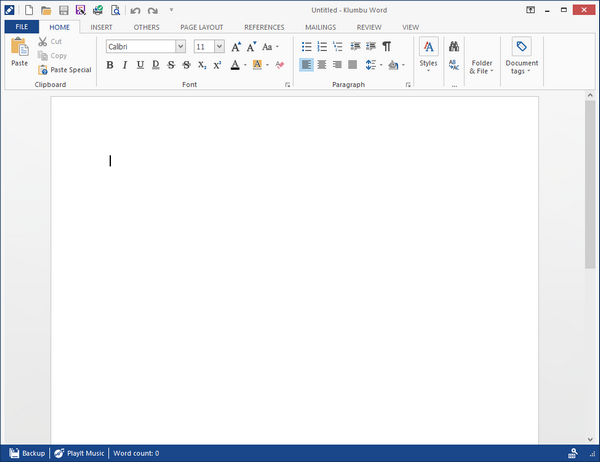Click the binoculars Find icon
Screen dimensions: 600x462
tap(453, 46)
